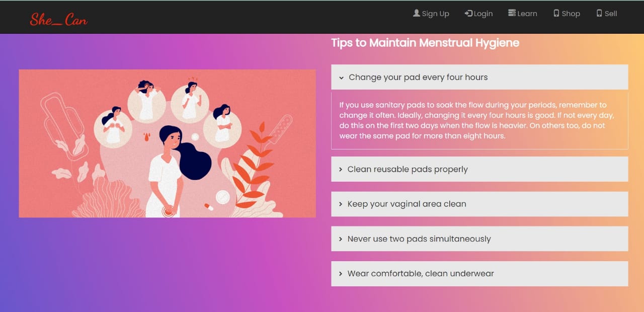Screen dimensions: 644x312
Task: Click the user icon beside Sign Up
Action: 416,13
